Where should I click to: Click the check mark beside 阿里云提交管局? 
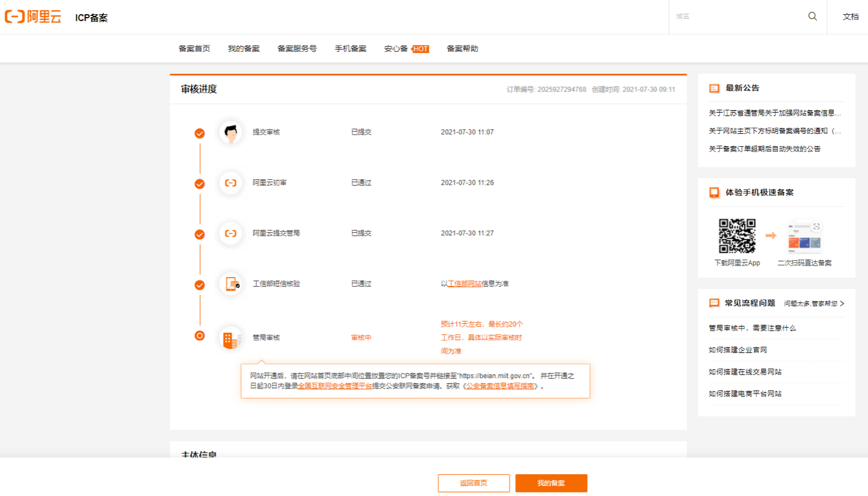199,235
